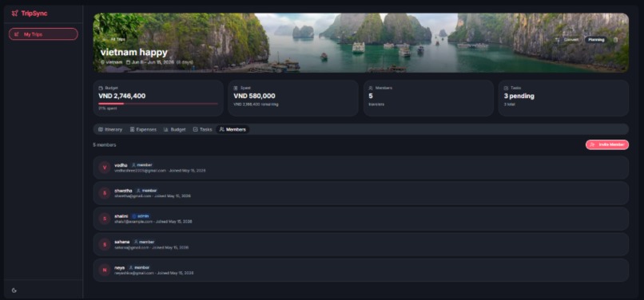Click sahana's avatar circle
This screenshot has width=644, height=300.
click(x=105, y=245)
